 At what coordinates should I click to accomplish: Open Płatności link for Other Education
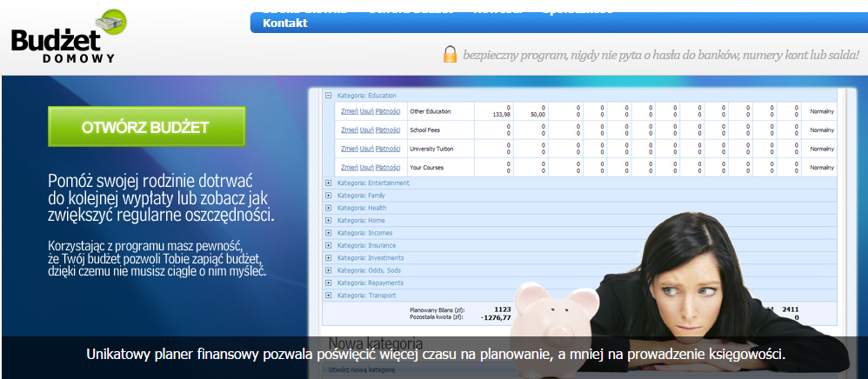388,111
